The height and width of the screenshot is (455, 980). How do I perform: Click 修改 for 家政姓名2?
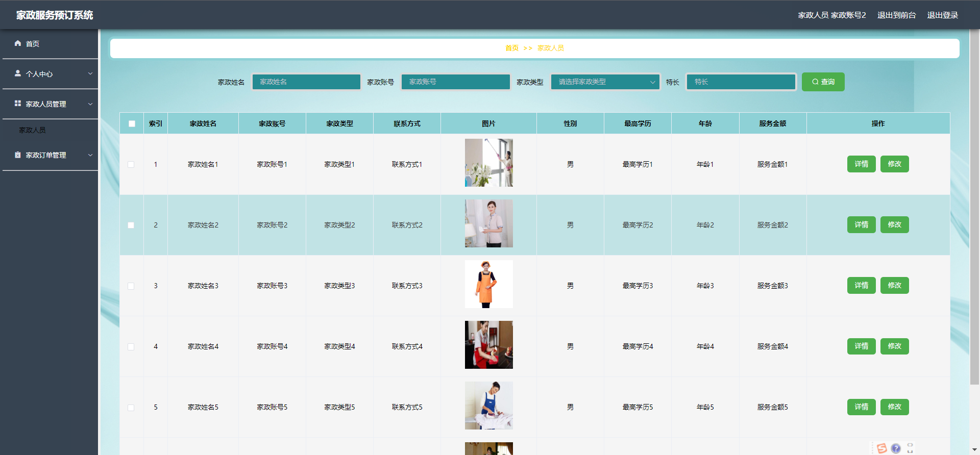tap(894, 224)
